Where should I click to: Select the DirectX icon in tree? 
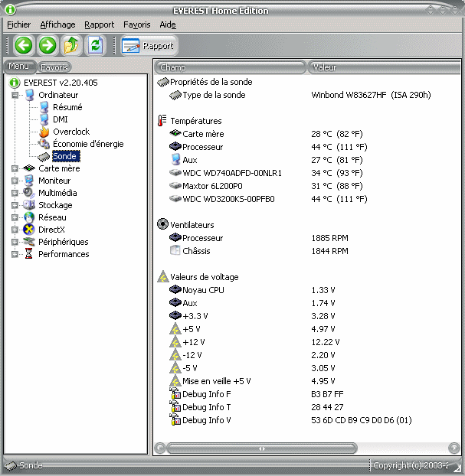coord(29,230)
